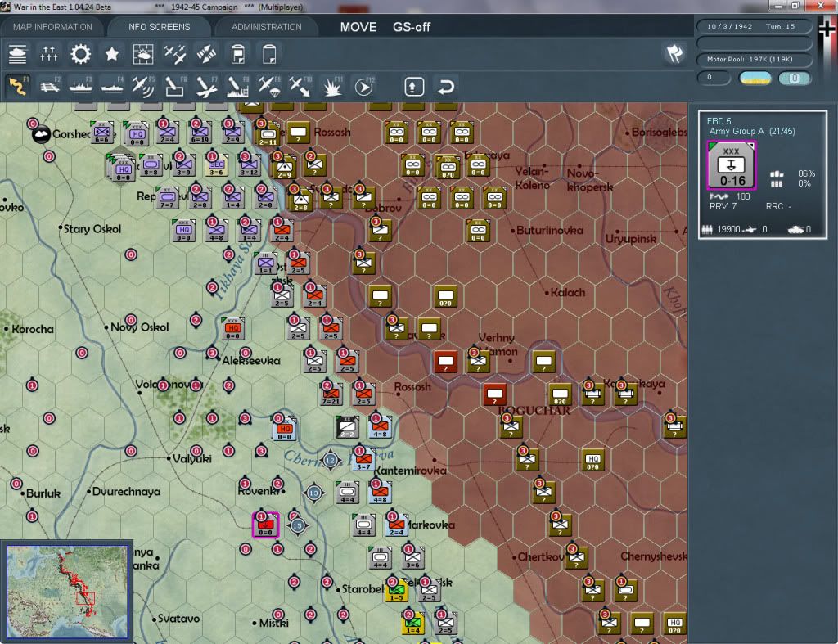Click the BOGUCHAR city label
838x644 pixels.
(x=534, y=411)
